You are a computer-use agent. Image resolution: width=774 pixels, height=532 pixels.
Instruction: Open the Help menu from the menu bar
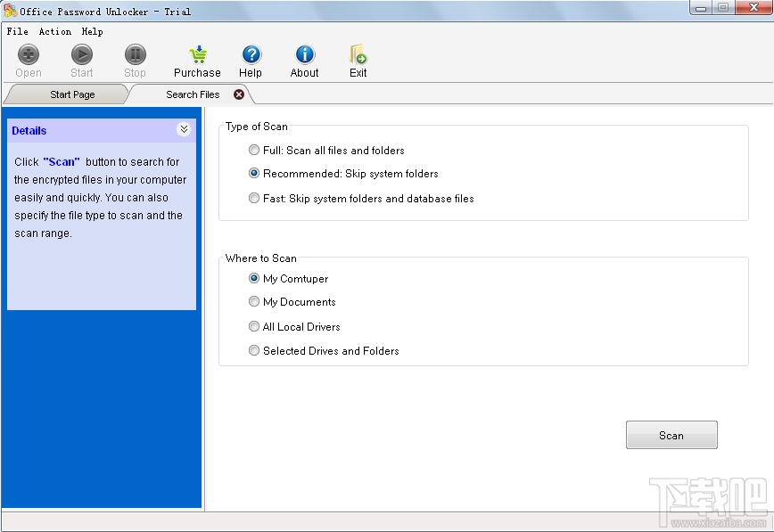[x=92, y=31]
